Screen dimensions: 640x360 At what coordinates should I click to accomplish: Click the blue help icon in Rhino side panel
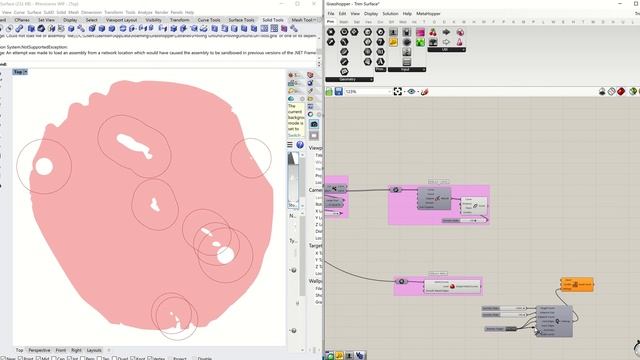[300, 144]
